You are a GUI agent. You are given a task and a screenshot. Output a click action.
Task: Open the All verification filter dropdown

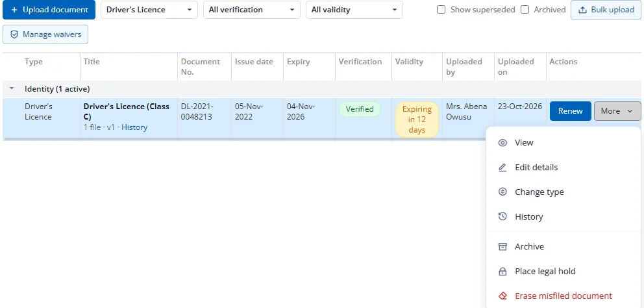252,10
